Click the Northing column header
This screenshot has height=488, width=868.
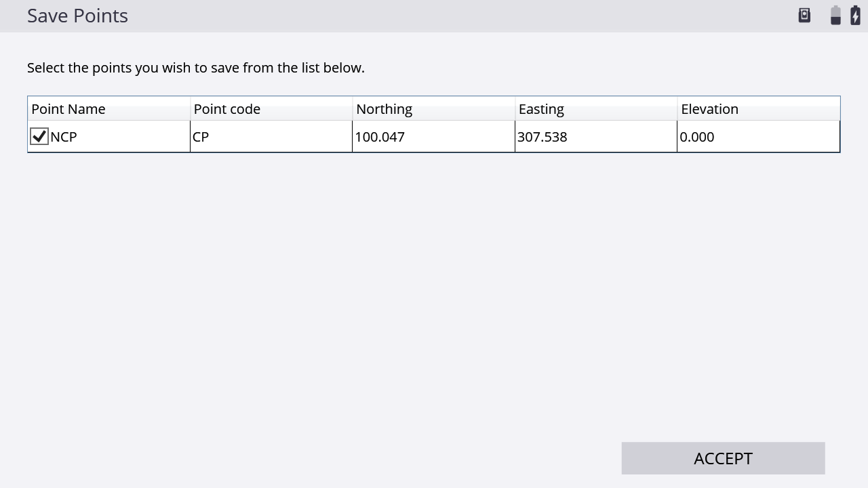pos(384,109)
